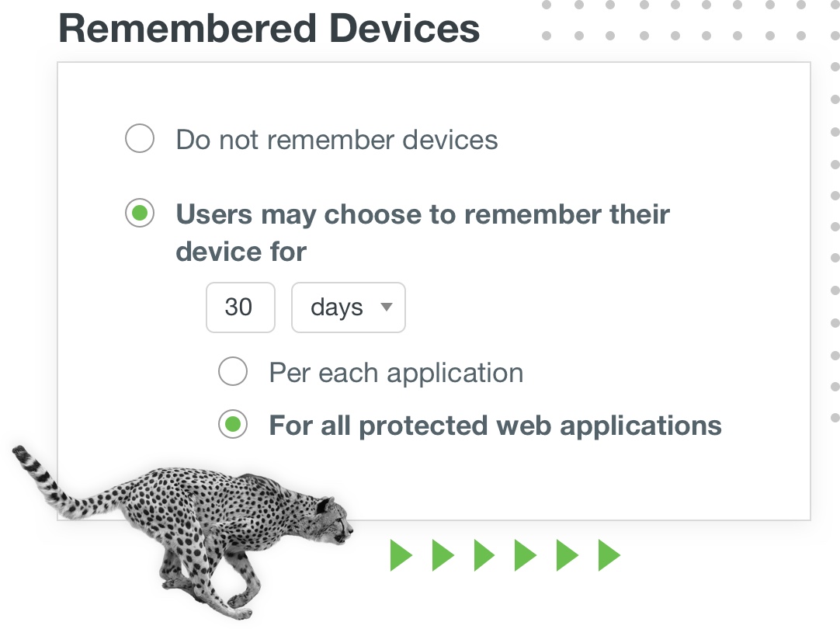
Task: Click the second green triangle arrow
Action: (x=443, y=556)
